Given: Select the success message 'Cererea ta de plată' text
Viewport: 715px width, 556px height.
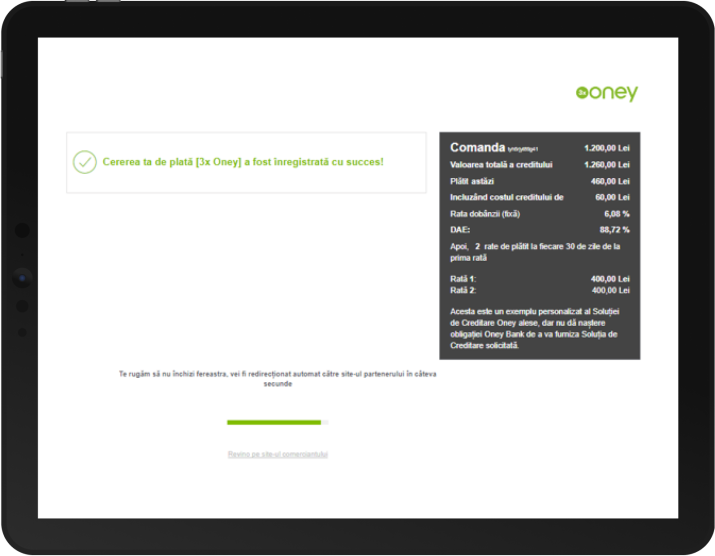Looking at the screenshot, I should tap(243, 162).
